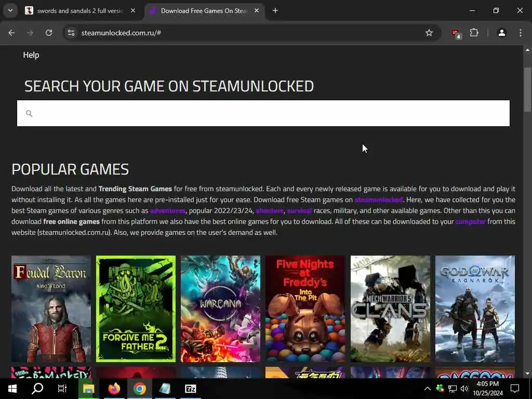Image resolution: width=532 pixels, height=399 pixels.
Task: Reload the current page
Action: [x=49, y=33]
